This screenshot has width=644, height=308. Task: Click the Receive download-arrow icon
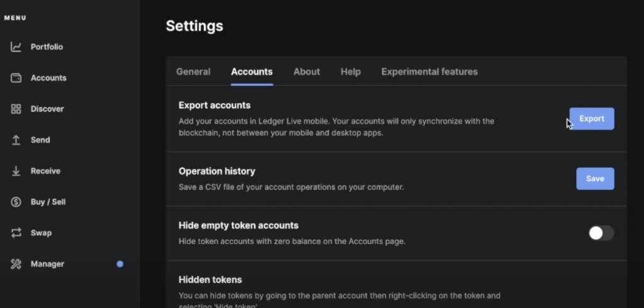click(16, 171)
